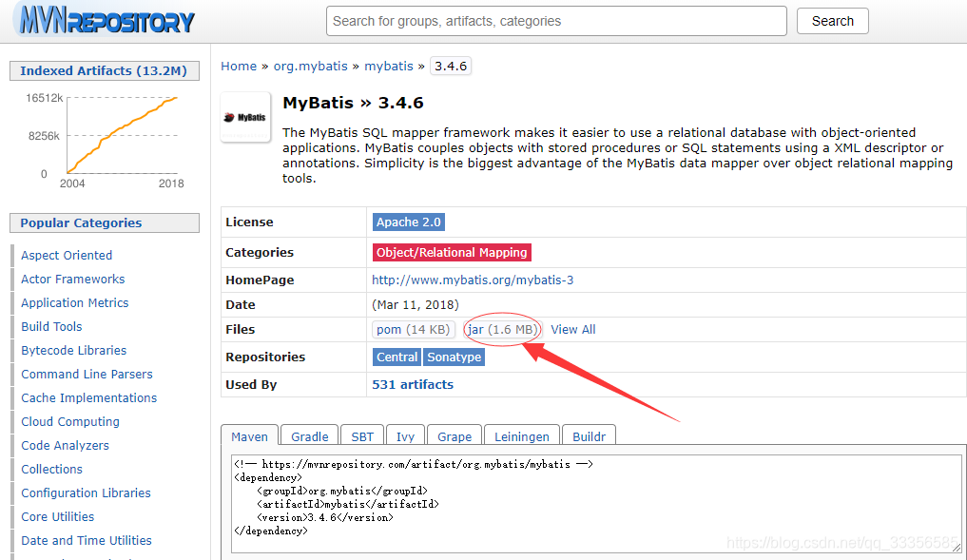This screenshot has width=967, height=560.
Task: Switch to the Gradle tab
Action: click(310, 436)
